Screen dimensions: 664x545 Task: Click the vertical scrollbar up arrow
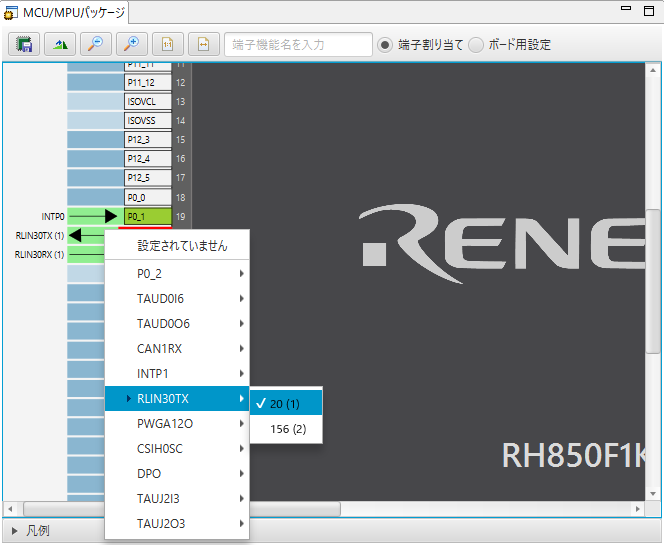coord(653,70)
